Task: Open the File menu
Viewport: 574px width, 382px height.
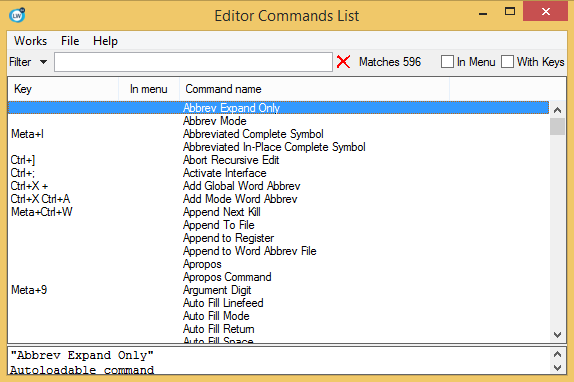Action: [70, 41]
